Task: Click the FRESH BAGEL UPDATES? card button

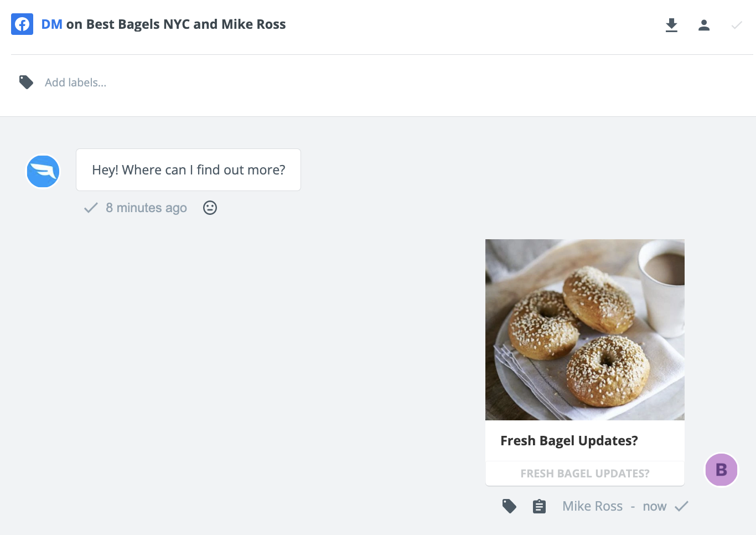Action: point(585,474)
